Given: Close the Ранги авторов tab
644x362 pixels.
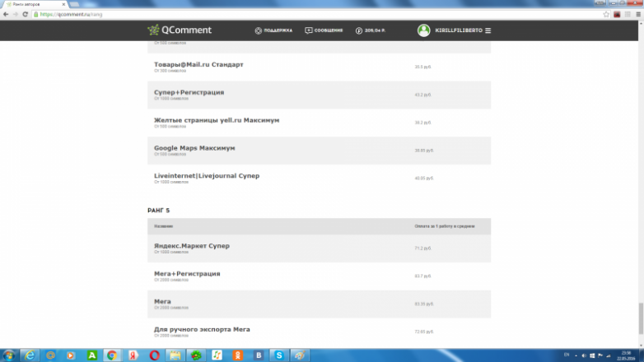Looking at the screenshot, I should (x=63, y=4).
